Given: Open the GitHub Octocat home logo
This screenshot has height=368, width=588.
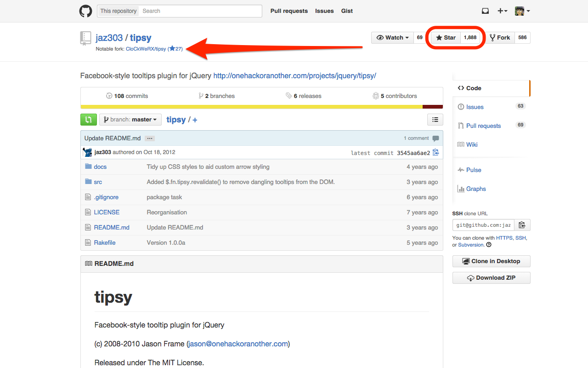Looking at the screenshot, I should point(86,11).
